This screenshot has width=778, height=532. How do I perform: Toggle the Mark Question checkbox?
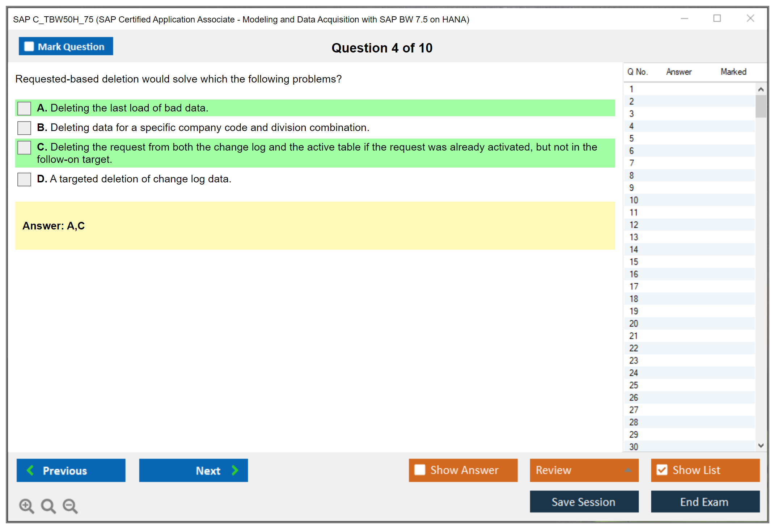tap(29, 47)
